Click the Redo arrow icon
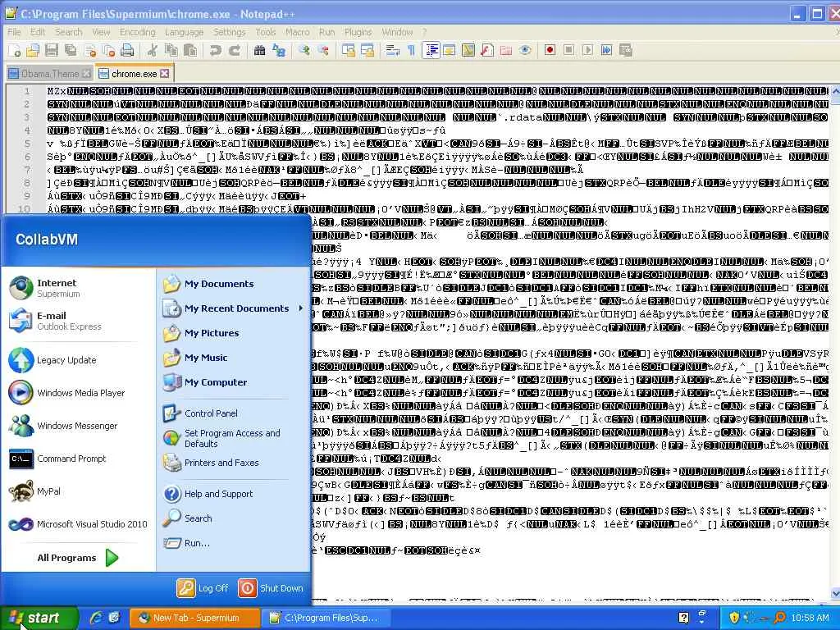Image resolution: width=840 pixels, height=630 pixels. [x=234, y=50]
